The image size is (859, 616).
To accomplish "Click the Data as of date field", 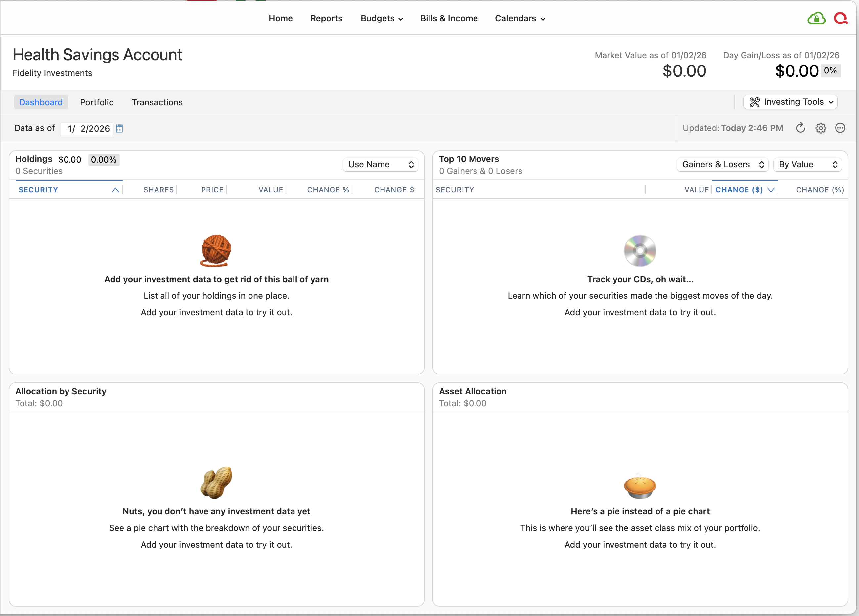I will click(87, 129).
